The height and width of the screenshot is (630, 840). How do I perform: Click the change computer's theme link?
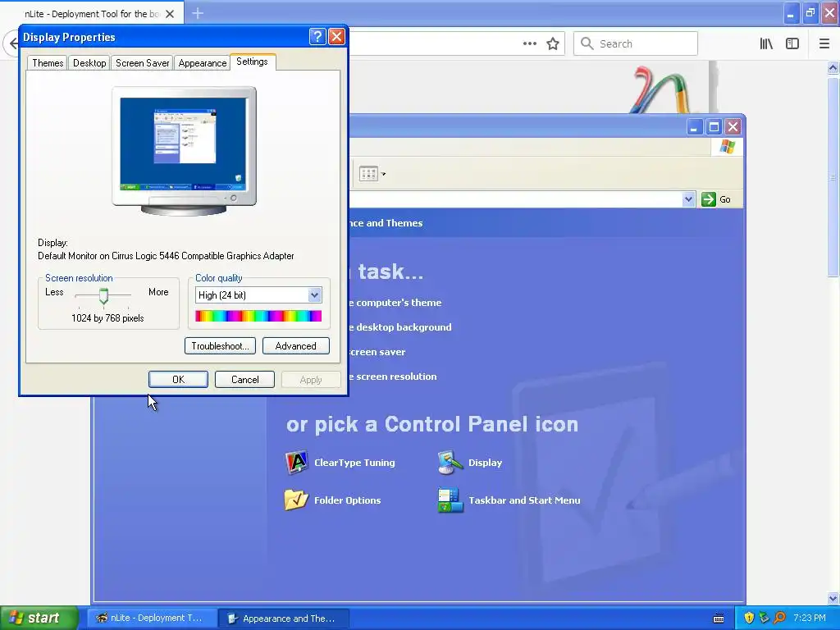click(395, 303)
